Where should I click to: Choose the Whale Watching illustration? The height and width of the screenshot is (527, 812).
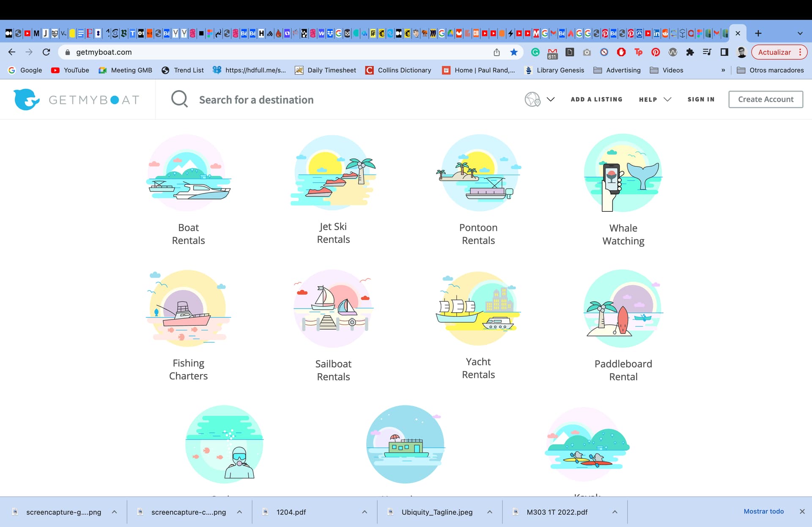[623, 173]
